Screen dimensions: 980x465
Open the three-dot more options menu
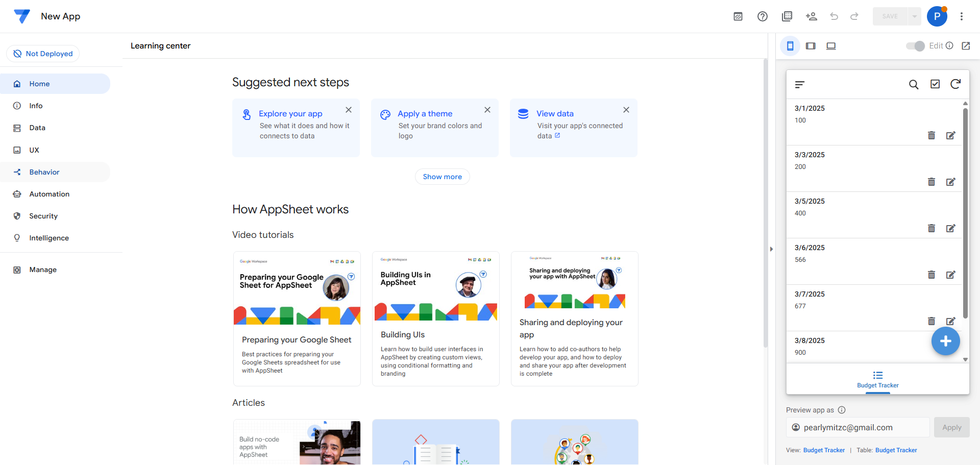pos(962,16)
